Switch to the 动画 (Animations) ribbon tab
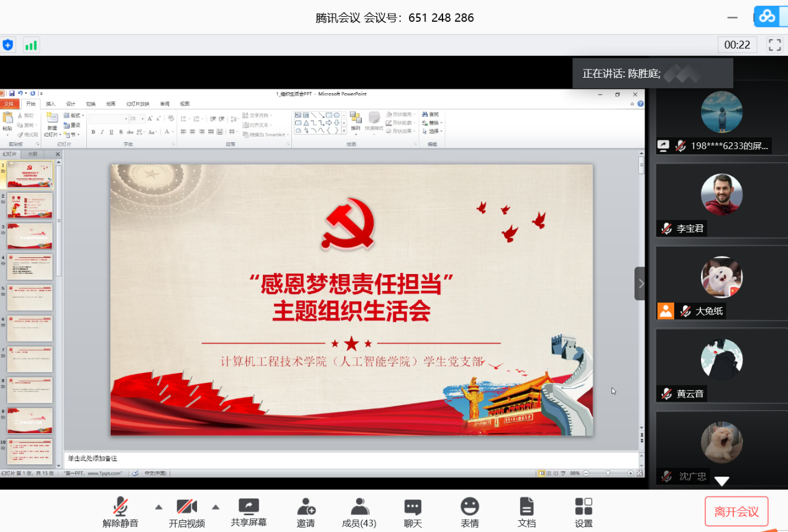Image resolution: width=788 pixels, height=532 pixels. coord(111,104)
